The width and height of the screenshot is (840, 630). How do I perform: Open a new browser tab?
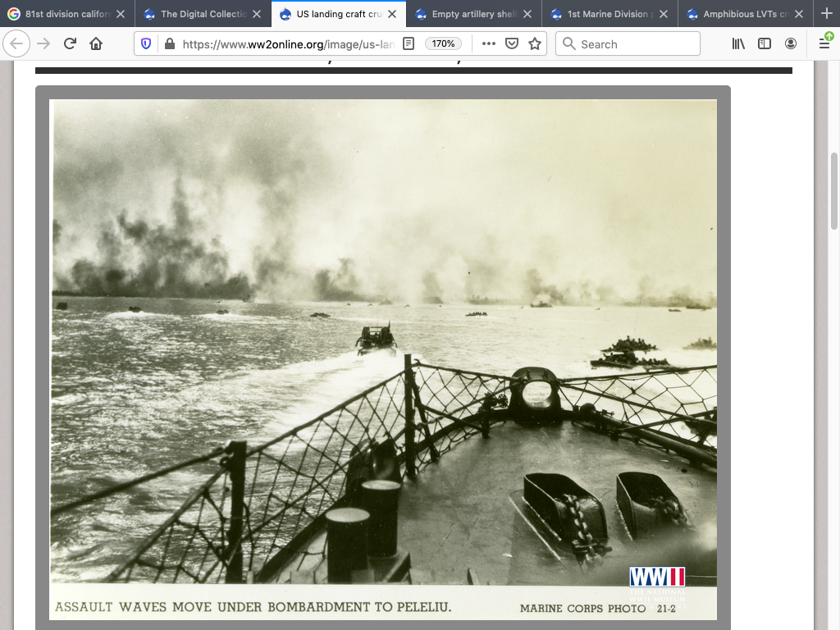[x=826, y=14]
